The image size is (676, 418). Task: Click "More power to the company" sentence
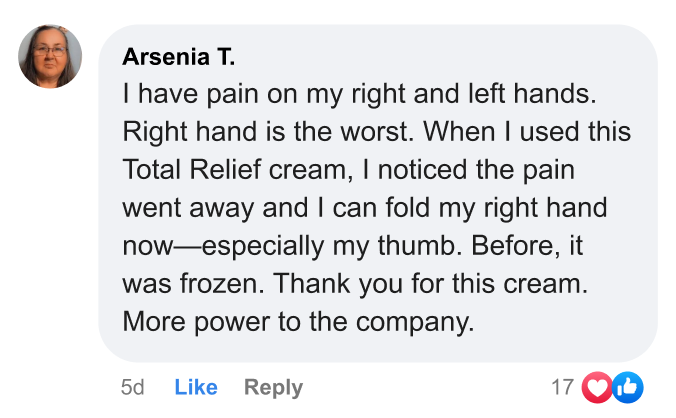[x=295, y=322]
